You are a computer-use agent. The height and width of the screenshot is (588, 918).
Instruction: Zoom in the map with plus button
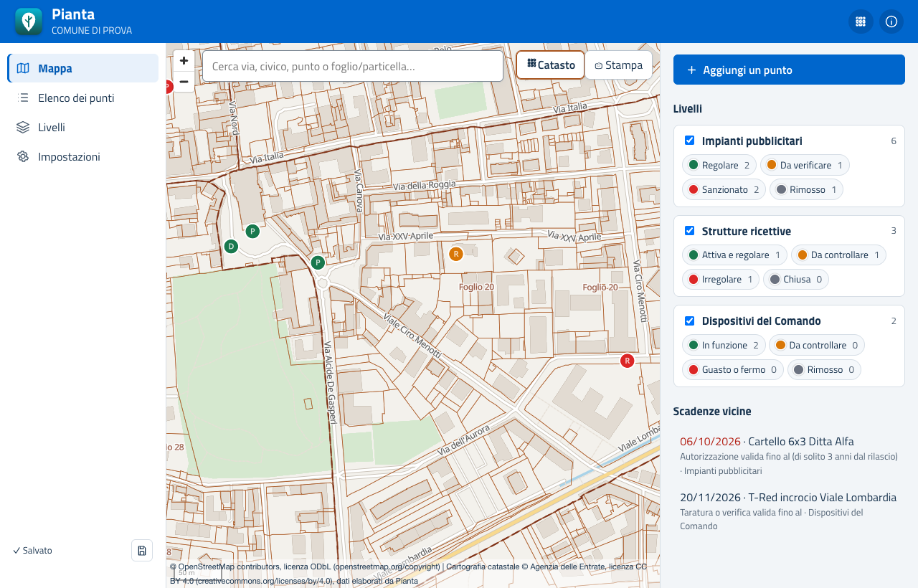pos(184,61)
